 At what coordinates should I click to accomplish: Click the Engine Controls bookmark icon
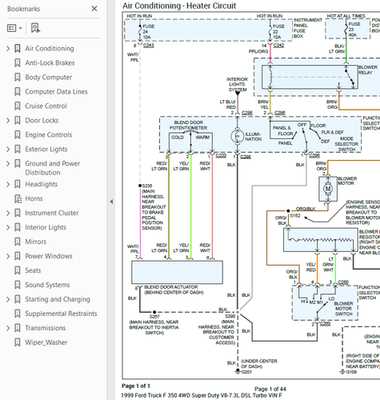coord(17,135)
